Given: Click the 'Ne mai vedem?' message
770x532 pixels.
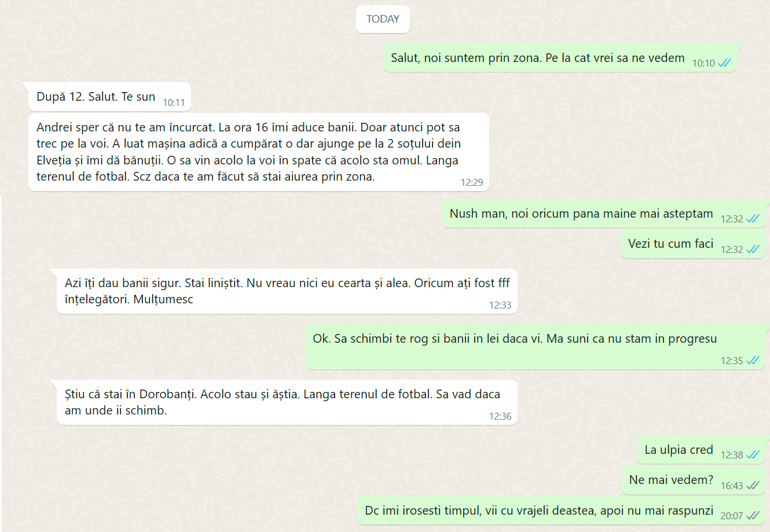Looking at the screenshot, I should click(x=694, y=480).
